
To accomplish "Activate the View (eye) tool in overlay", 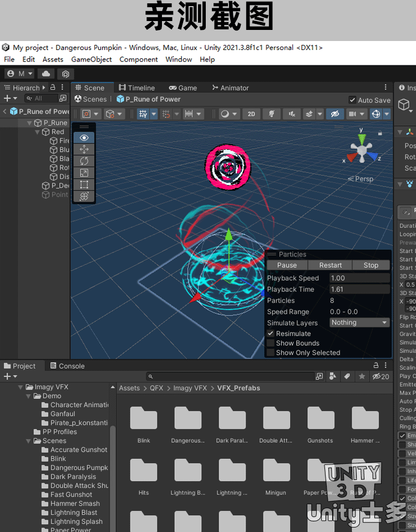I will pyautogui.click(x=84, y=138).
